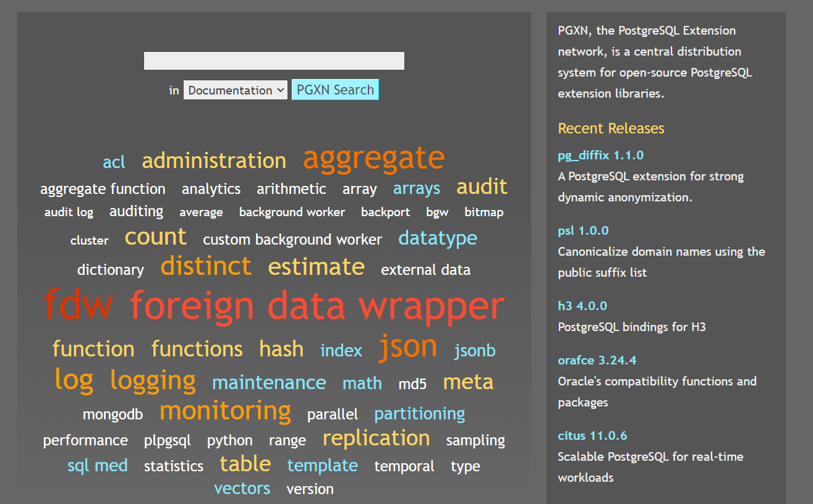
Task: Open the backport tag
Action: pyautogui.click(x=385, y=212)
